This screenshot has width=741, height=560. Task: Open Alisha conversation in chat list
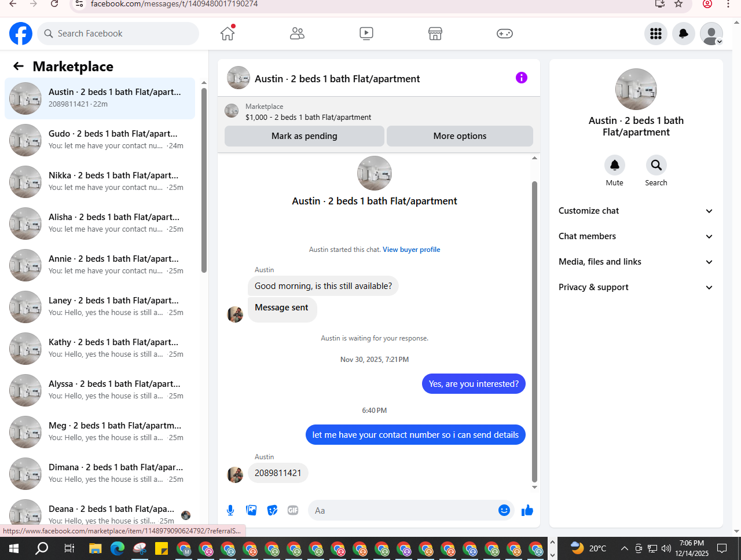(x=100, y=224)
